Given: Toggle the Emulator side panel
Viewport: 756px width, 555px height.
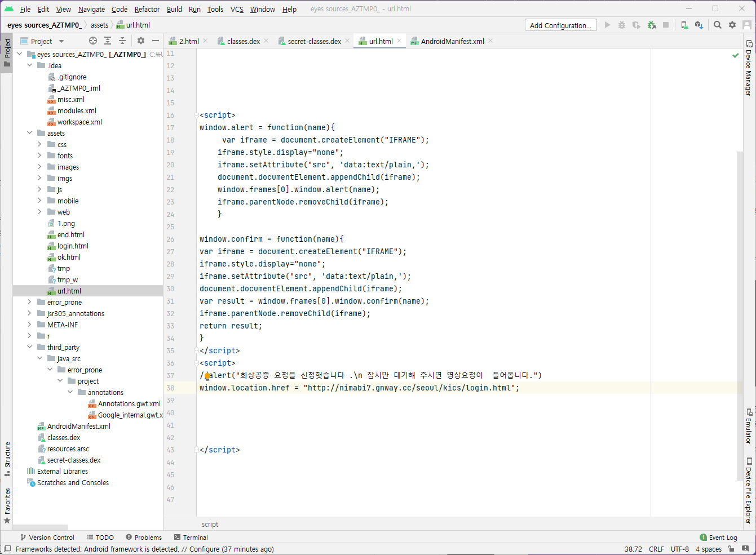Looking at the screenshot, I should click(x=749, y=427).
